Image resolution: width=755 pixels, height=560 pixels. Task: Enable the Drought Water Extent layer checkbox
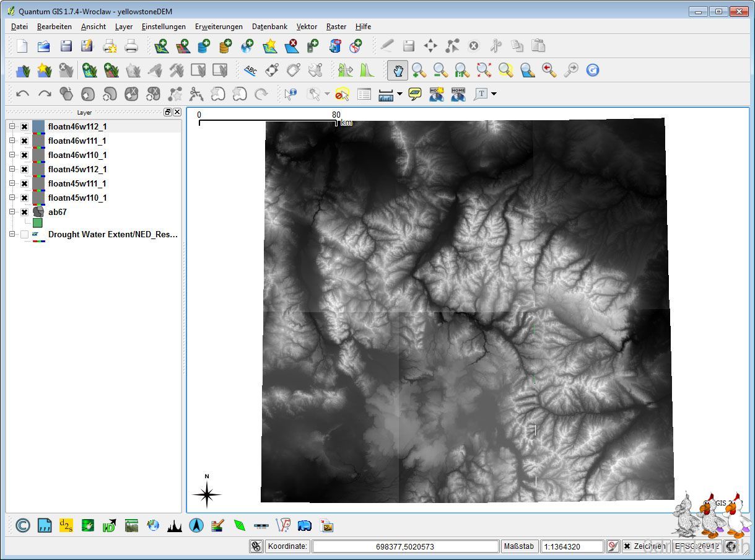click(x=24, y=235)
